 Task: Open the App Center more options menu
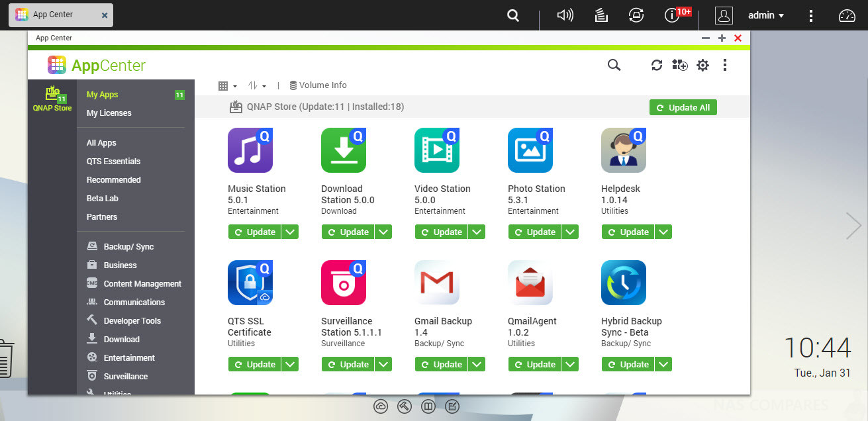725,65
